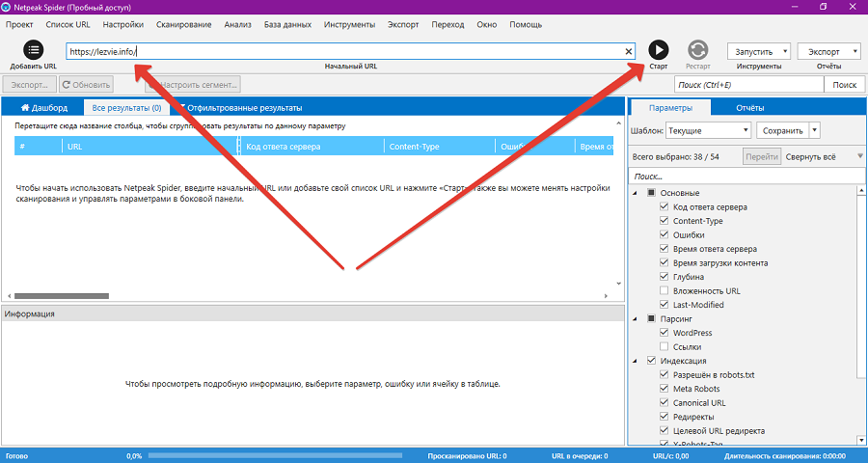Click the Add URL list icon
The width and height of the screenshot is (868, 463).
pos(33,50)
